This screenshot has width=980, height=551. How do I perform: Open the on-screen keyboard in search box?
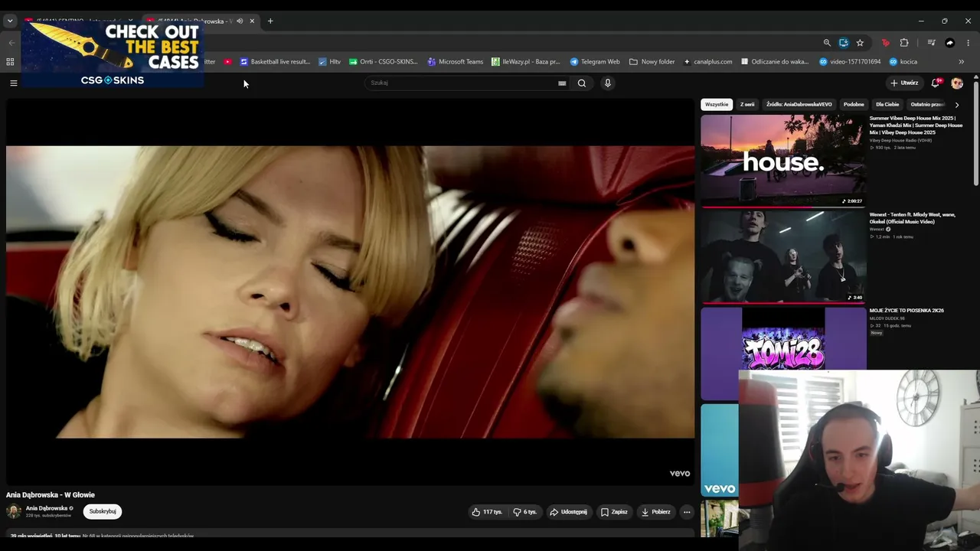[x=562, y=83]
